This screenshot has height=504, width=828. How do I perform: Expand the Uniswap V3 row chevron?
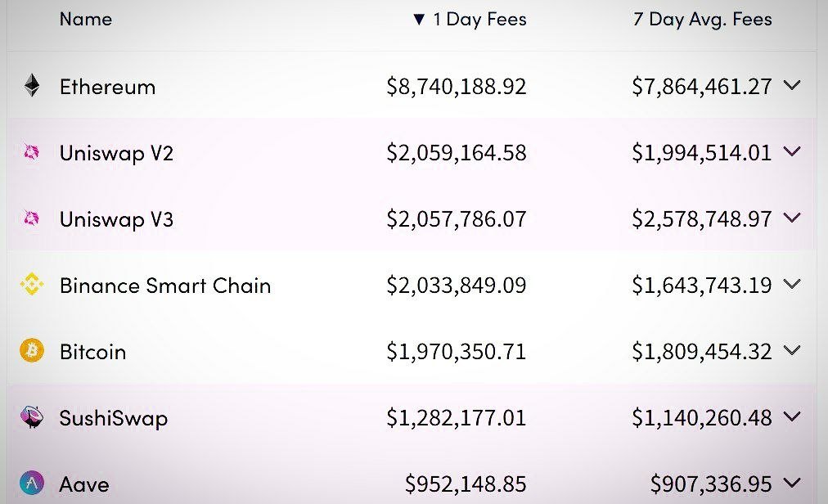tap(792, 218)
